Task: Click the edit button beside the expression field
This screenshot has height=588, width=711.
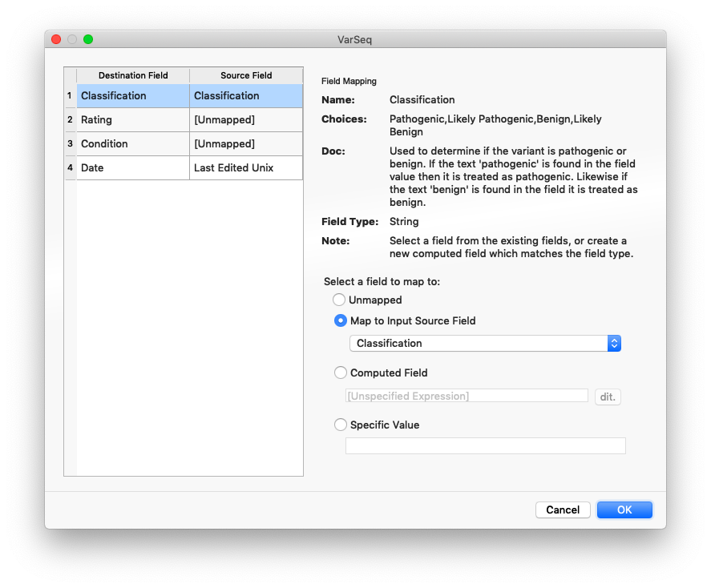Action: [608, 397]
